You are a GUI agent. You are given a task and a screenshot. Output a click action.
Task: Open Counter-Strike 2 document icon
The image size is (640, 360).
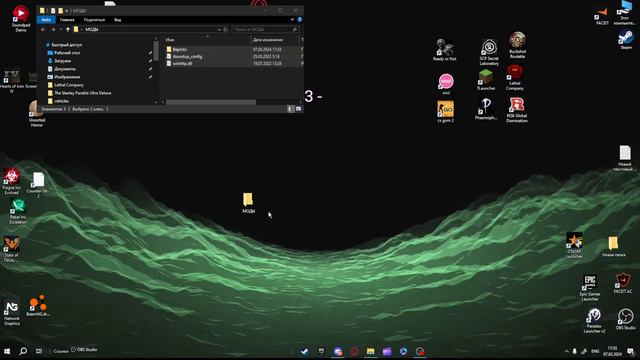pos(38,185)
